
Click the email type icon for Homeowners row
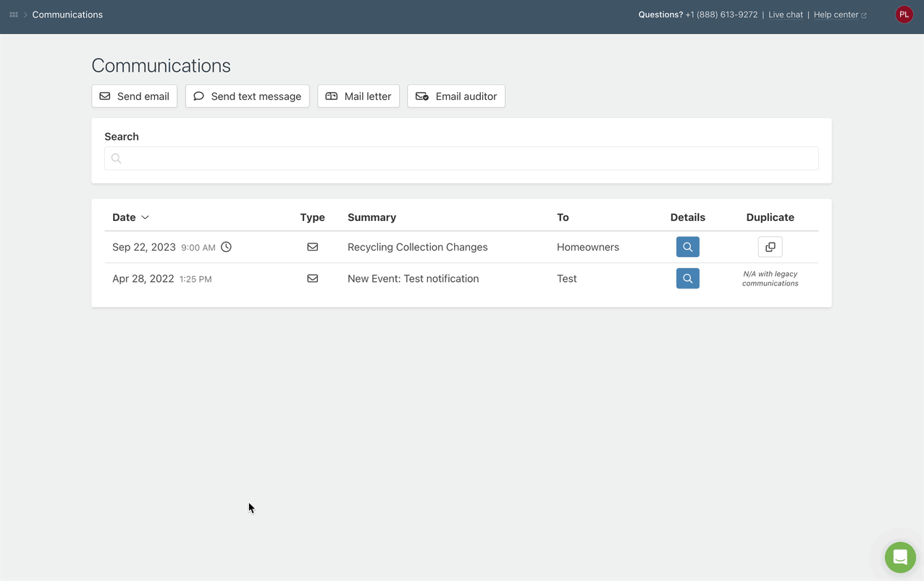click(x=312, y=247)
